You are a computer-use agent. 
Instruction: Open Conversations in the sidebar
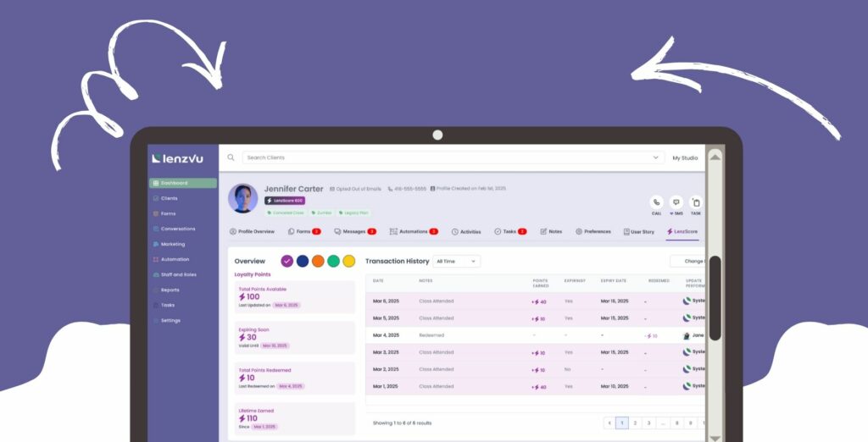coord(177,229)
